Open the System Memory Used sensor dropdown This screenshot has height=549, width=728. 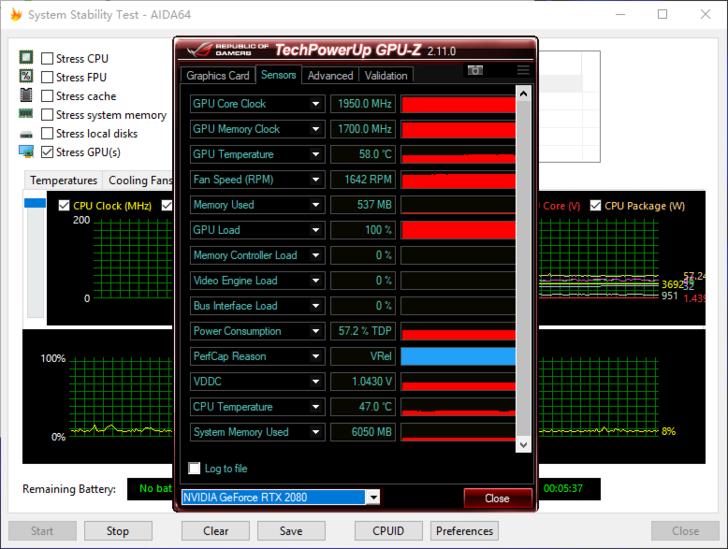point(316,432)
